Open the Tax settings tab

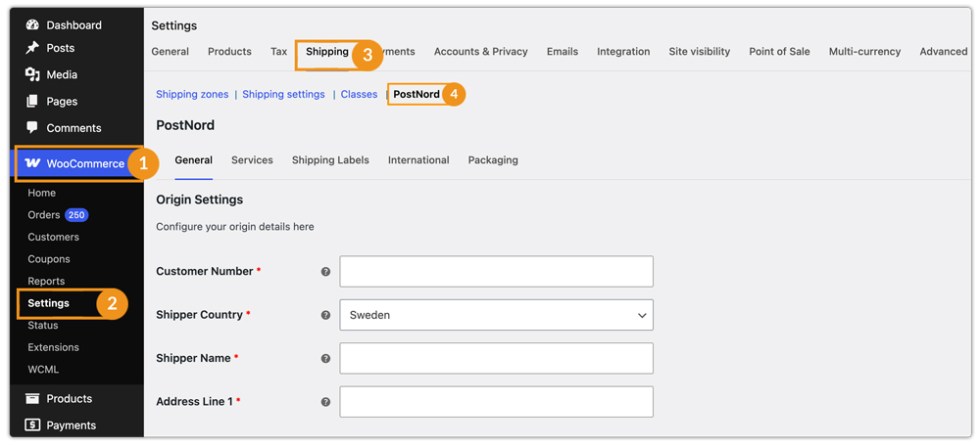pyautogui.click(x=279, y=51)
